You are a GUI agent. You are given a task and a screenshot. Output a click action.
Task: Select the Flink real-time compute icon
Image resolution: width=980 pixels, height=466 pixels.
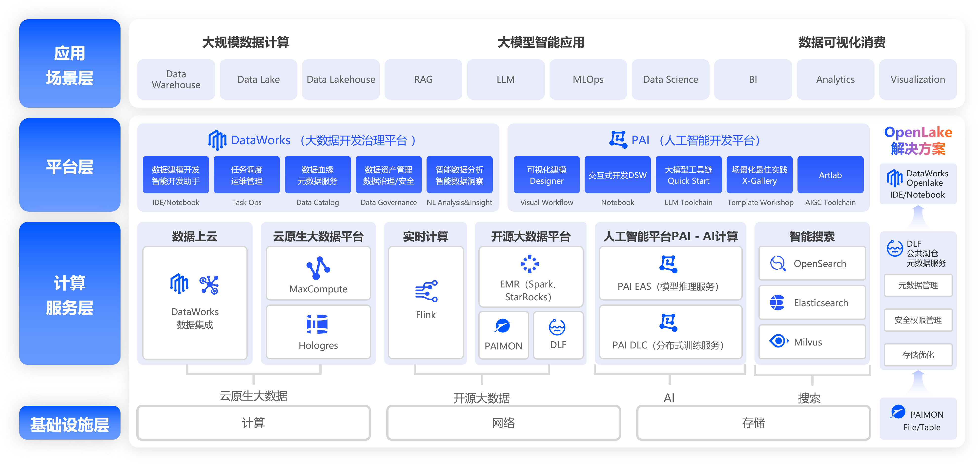(x=426, y=291)
